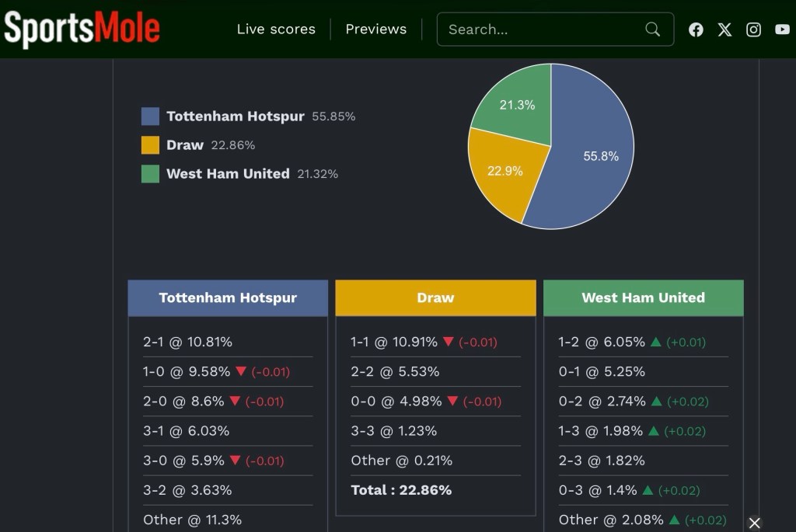Select the West Ham United table header
796x532 pixels.
643,298
